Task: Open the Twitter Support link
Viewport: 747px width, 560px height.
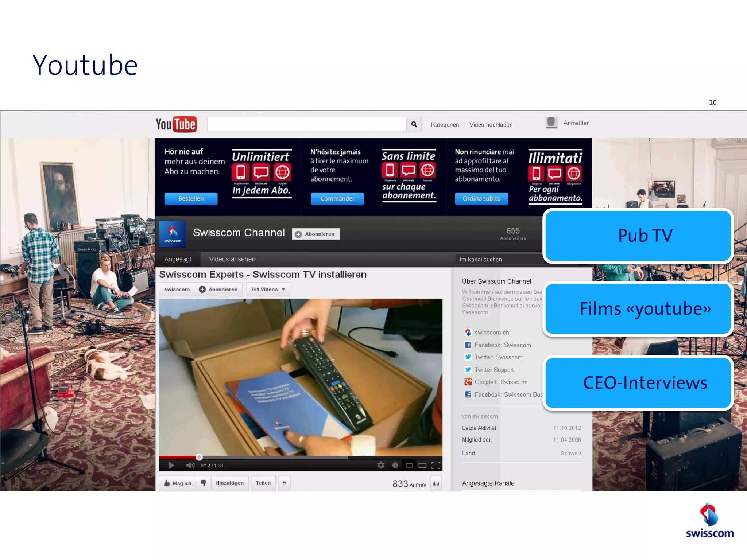Action: [494, 370]
